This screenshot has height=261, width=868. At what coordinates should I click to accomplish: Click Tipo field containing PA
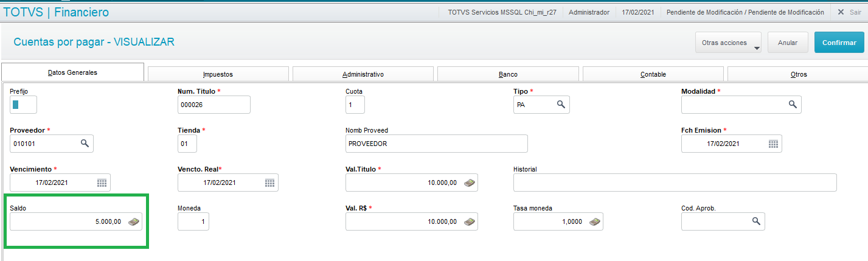541,105
